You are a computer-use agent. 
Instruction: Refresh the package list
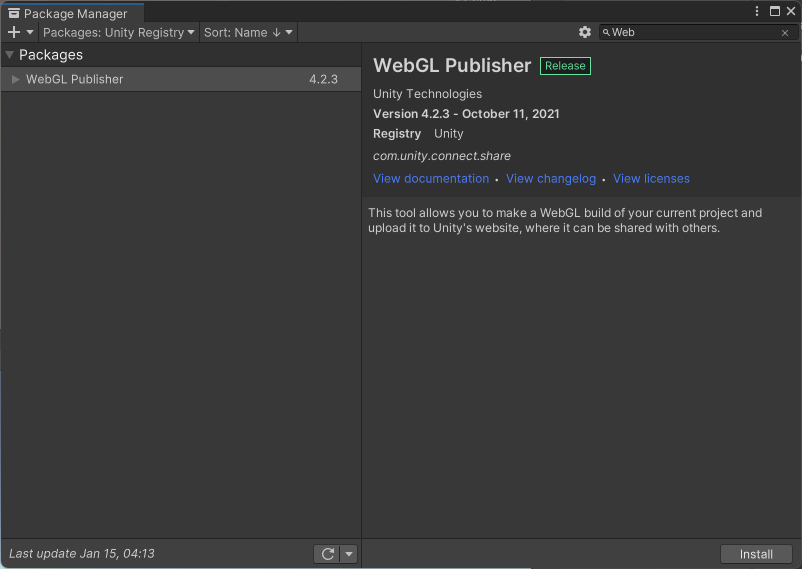coord(327,554)
